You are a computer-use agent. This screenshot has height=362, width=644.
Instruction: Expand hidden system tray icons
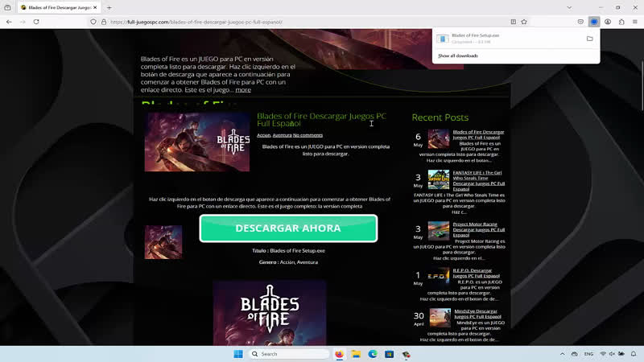pos(562,354)
